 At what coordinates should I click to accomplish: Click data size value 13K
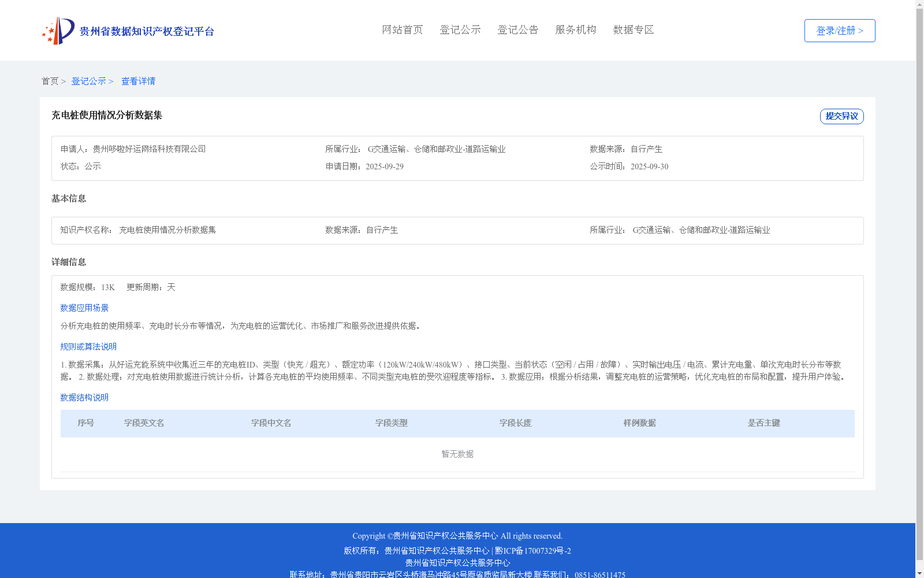[108, 287]
